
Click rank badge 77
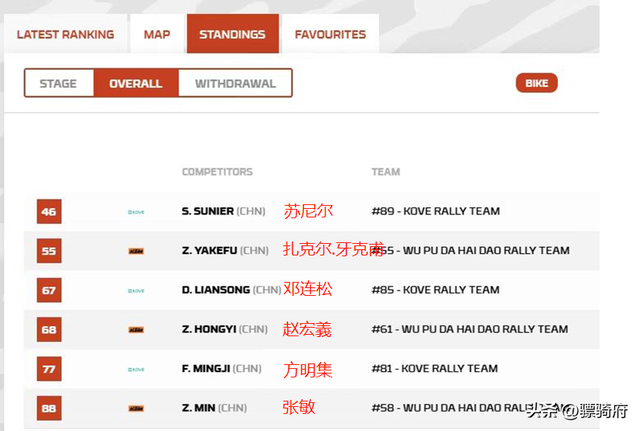coord(49,369)
